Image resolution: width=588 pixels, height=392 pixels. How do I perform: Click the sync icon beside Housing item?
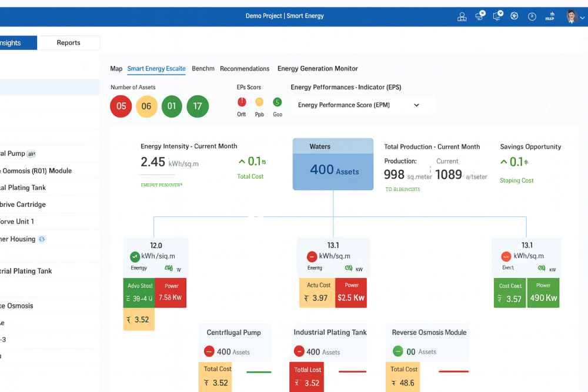click(x=42, y=239)
